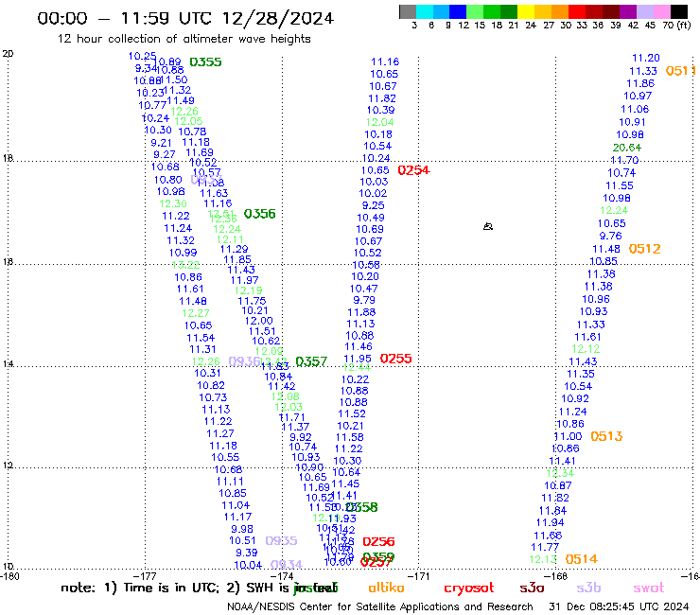Click the wave height value 10.04 at the bottom

(x=248, y=565)
